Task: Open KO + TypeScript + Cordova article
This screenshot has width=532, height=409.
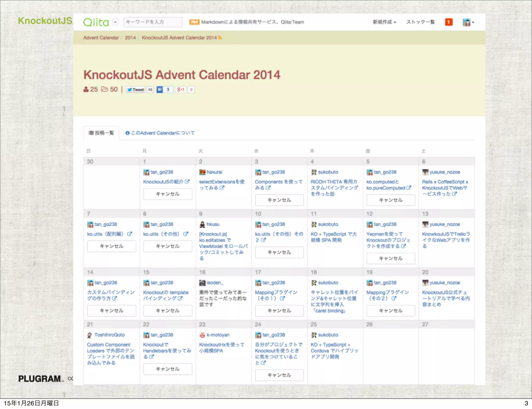Action: [335, 351]
